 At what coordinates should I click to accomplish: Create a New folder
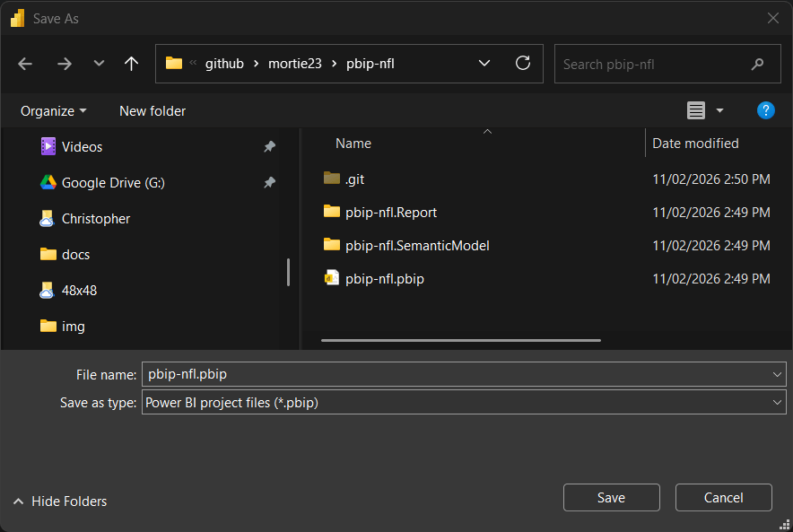[x=152, y=111]
